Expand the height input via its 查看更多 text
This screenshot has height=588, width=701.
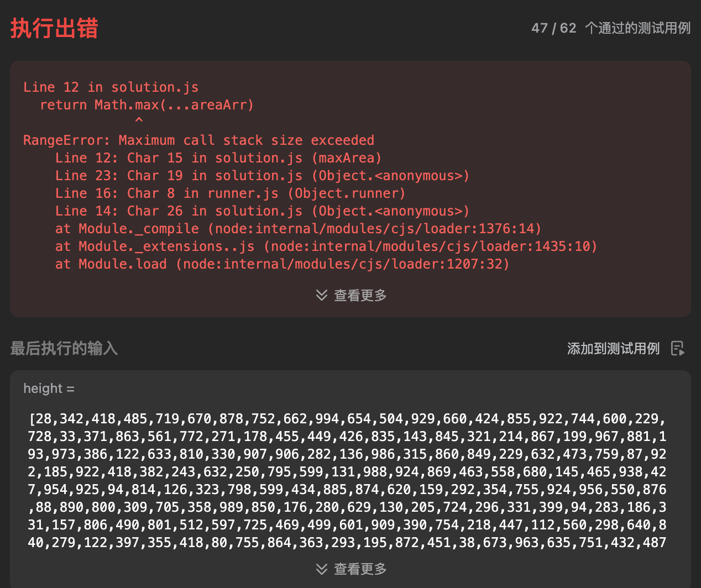tap(360, 569)
